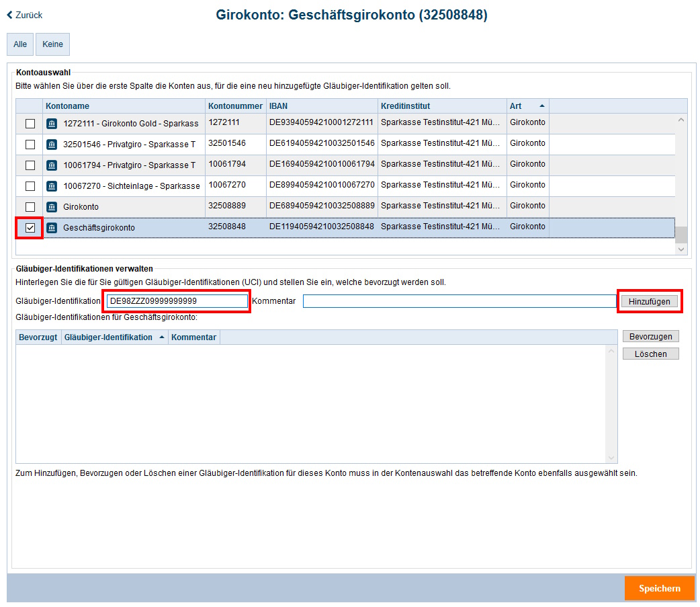Click bank icon for 10067270 Sichteinlage
The image size is (700, 607).
point(52,186)
